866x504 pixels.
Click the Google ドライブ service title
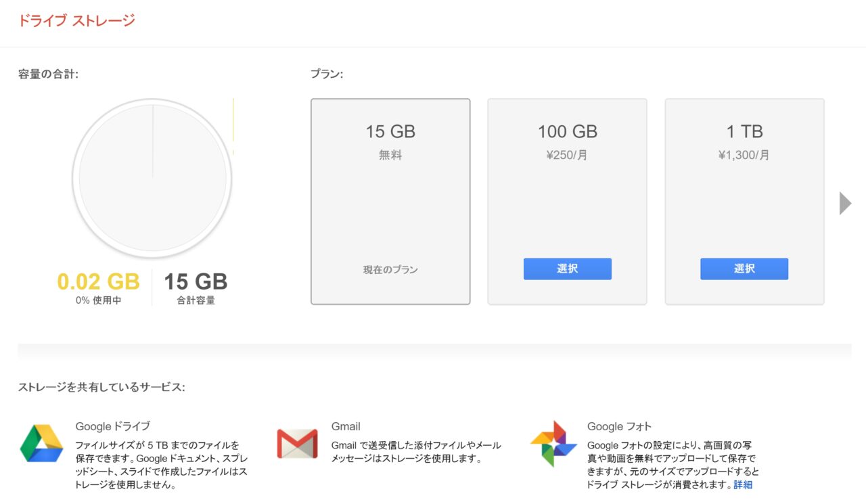coord(113,426)
